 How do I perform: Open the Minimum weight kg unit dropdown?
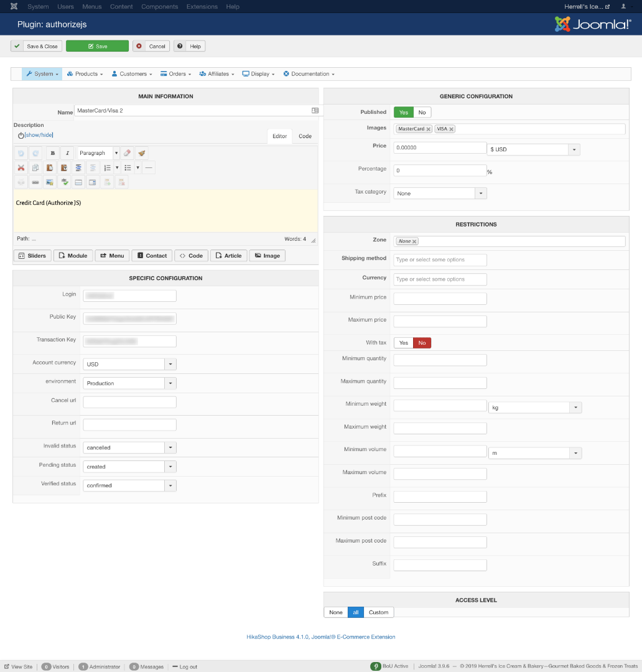535,408
